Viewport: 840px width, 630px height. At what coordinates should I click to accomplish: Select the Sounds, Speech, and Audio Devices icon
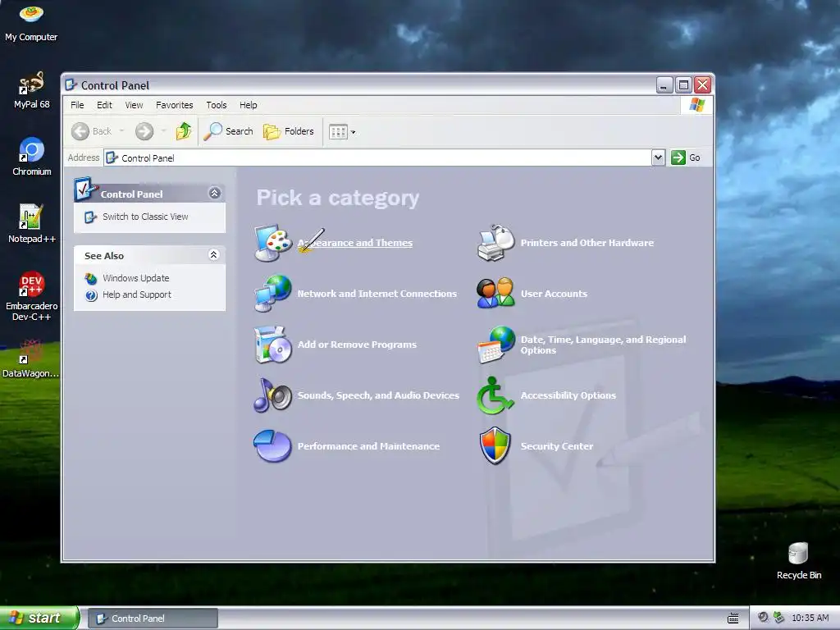tap(272, 395)
